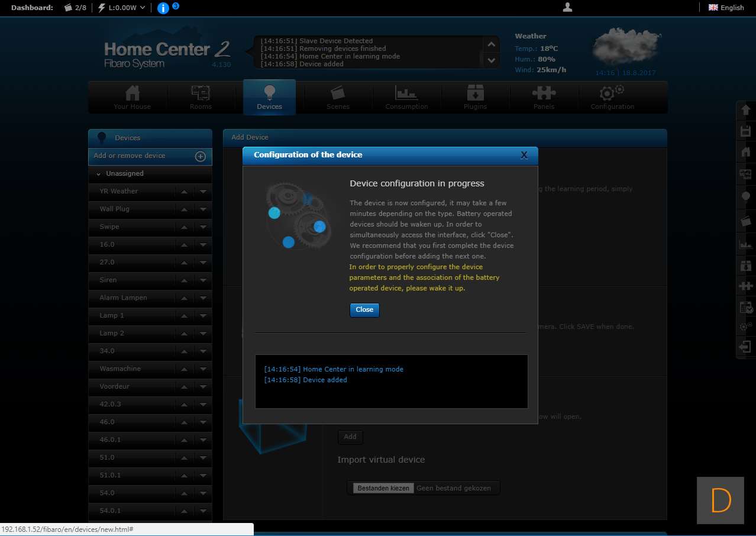Click the running scenes clapperboard icon
This screenshot has width=756, height=536.
pos(69,8)
